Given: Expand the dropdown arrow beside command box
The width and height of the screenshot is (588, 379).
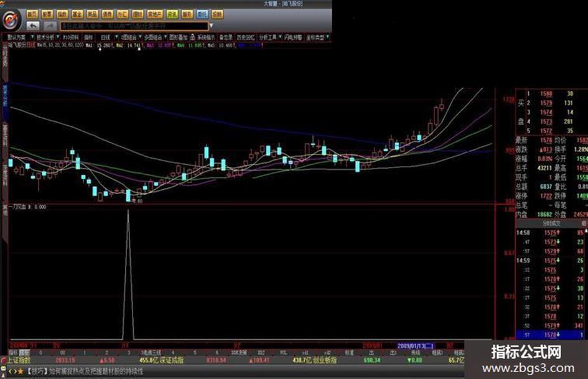Looking at the screenshot, I should [x=211, y=26].
